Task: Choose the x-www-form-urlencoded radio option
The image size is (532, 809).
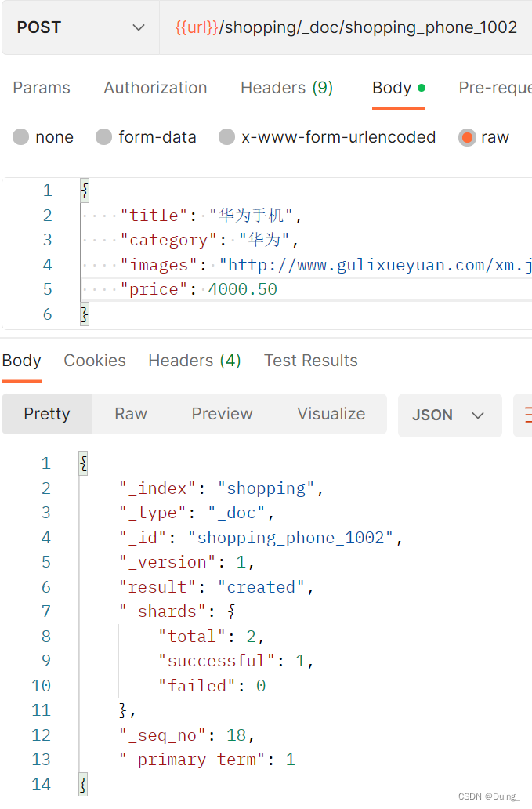Action: (x=227, y=137)
